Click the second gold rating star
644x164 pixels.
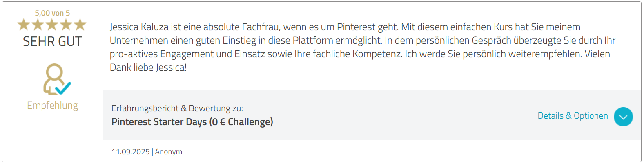point(38,25)
